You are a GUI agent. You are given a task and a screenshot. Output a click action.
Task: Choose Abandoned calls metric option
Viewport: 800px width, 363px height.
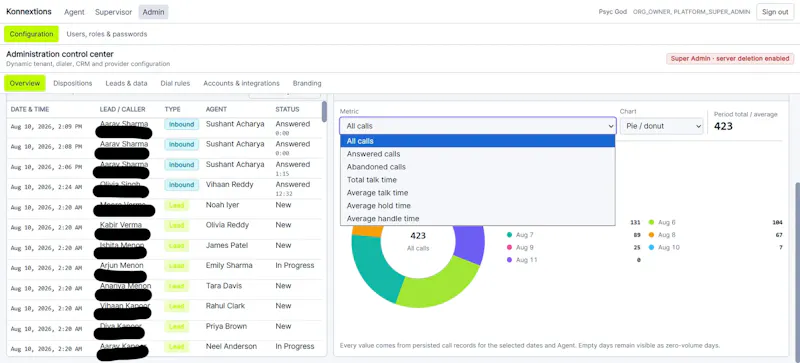click(x=478, y=167)
